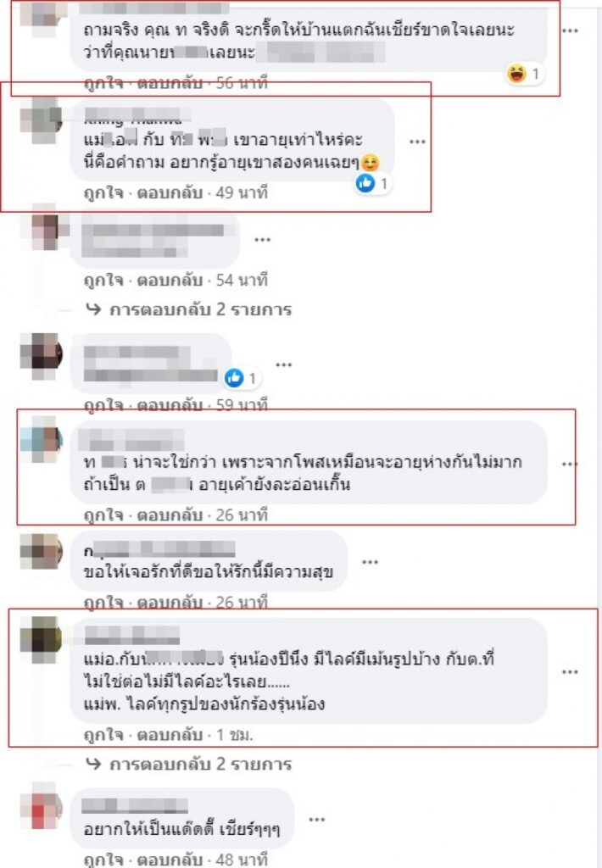Click ถูกใจ on the 56 นาที comment
The height and width of the screenshot is (868, 602).
pyautogui.click(x=103, y=83)
